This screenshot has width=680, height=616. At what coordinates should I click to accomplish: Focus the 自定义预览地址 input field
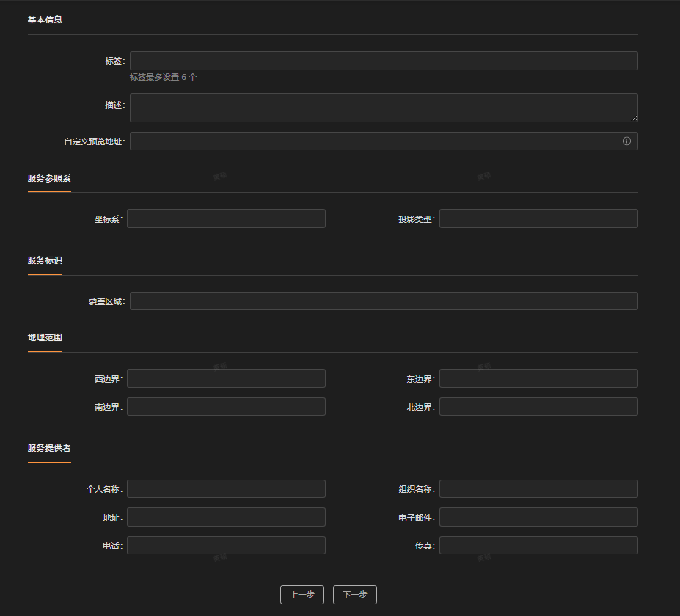pos(384,142)
